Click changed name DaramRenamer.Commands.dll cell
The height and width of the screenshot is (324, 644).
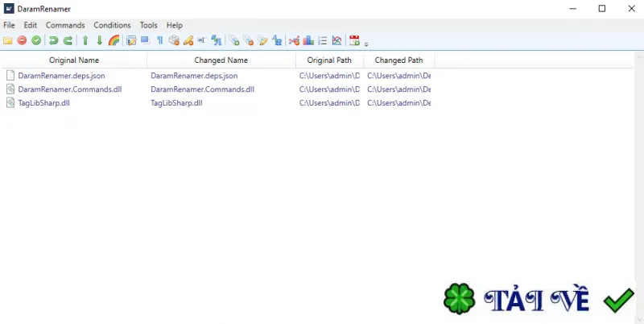(203, 89)
